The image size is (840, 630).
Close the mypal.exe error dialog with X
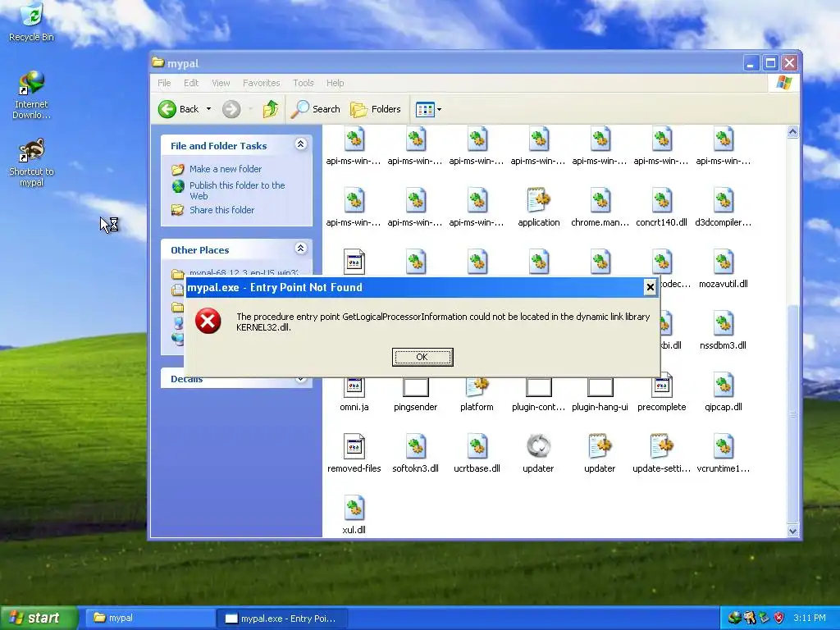point(650,287)
